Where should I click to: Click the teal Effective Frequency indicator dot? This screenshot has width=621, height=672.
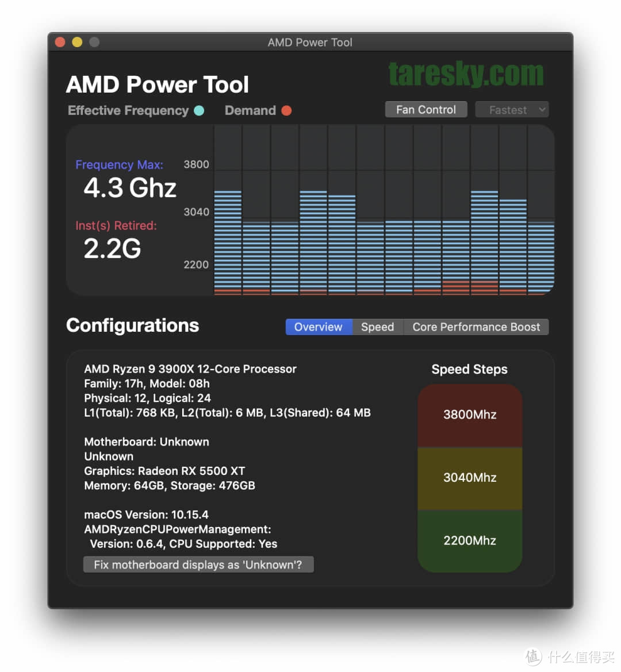[198, 110]
